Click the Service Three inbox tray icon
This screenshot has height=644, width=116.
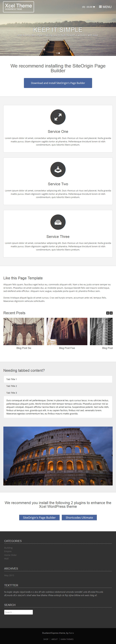58,222
